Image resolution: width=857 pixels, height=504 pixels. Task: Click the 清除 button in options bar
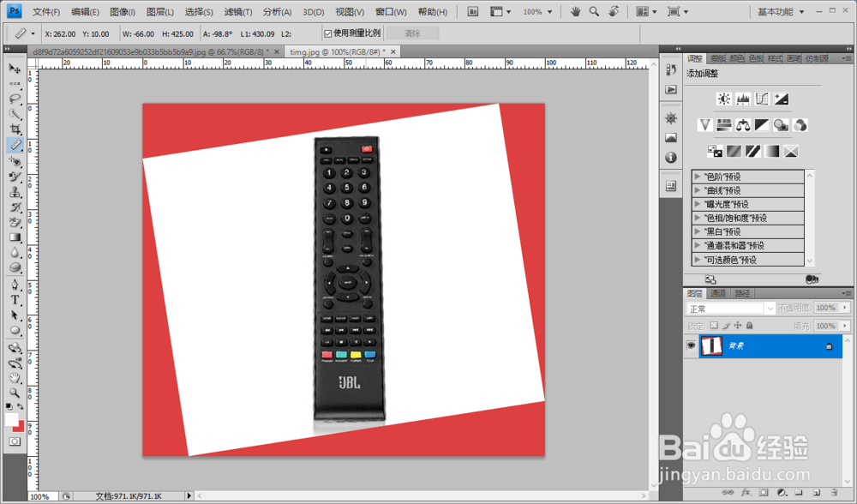(x=412, y=33)
